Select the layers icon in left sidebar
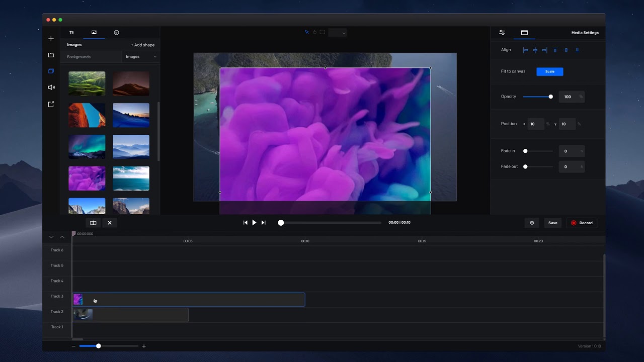 tap(51, 71)
